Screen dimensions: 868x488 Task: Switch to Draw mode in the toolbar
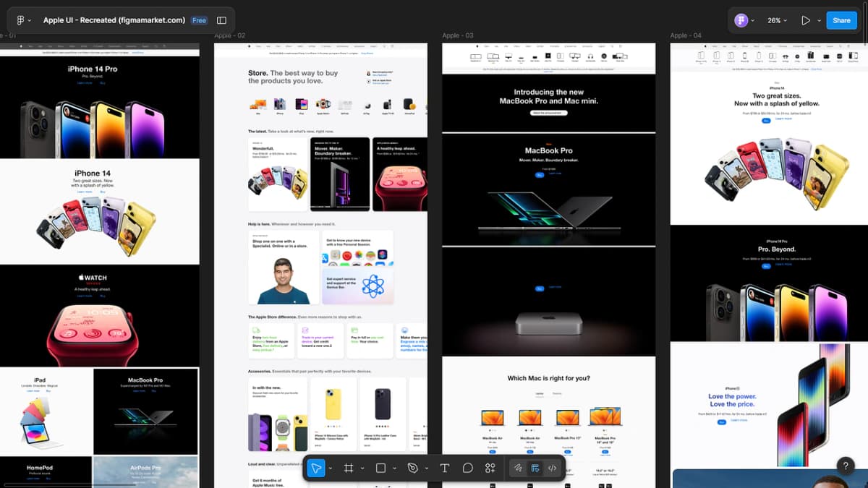[519, 468]
